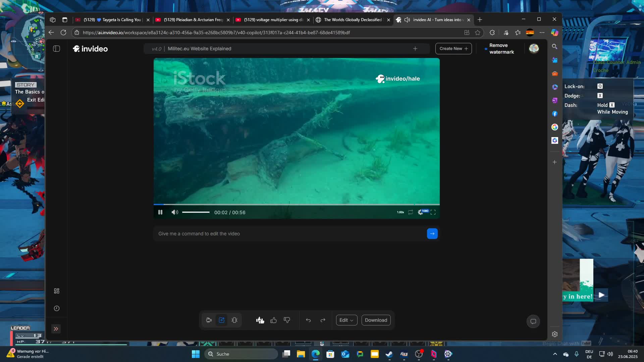
Task: Click the double thumbs-up icon
Action: pyautogui.click(x=260, y=320)
